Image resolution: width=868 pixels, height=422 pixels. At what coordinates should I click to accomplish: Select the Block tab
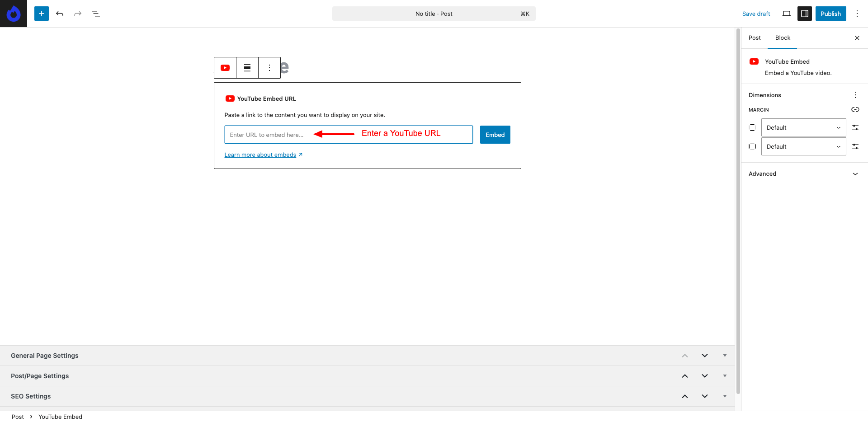tap(783, 38)
